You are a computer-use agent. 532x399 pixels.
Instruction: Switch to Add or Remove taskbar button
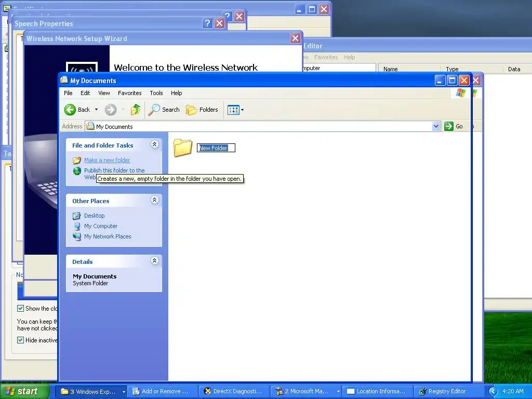coord(163,392)
